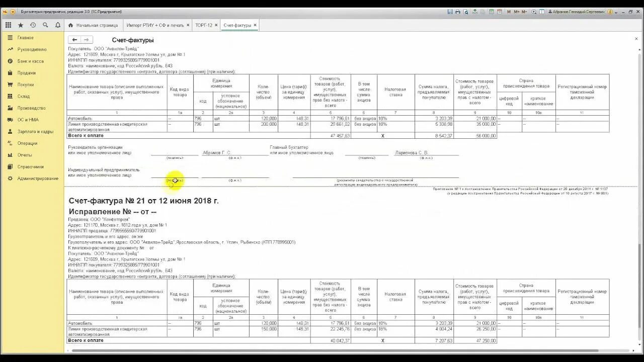Open the Банк и касса section
This screenshot has width=644, height=362.
30,61
